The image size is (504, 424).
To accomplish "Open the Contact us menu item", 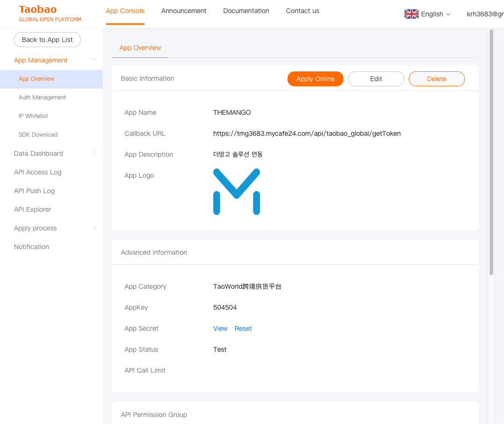I will tap(302, 11).
